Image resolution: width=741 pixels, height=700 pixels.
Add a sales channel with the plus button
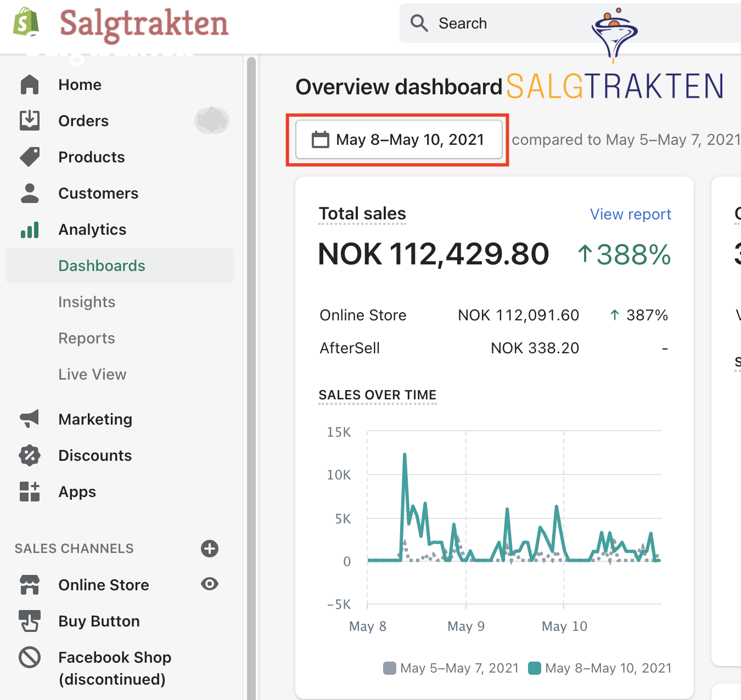pyautogui.click(x=210, y=549)
